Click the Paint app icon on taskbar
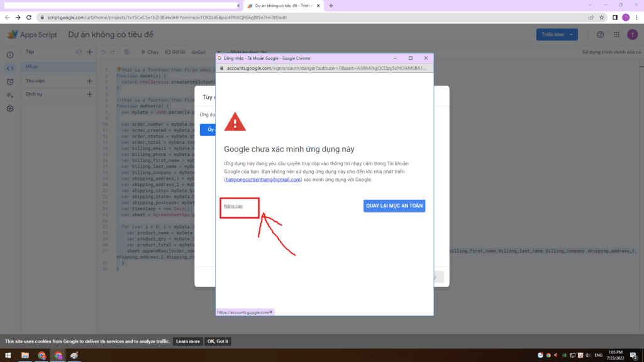The height and width of the screenshot is (362, 644). (74, 356)
